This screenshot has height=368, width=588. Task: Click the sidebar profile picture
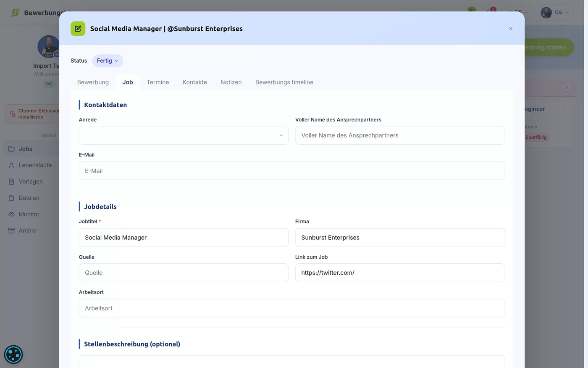coord(49,46)
